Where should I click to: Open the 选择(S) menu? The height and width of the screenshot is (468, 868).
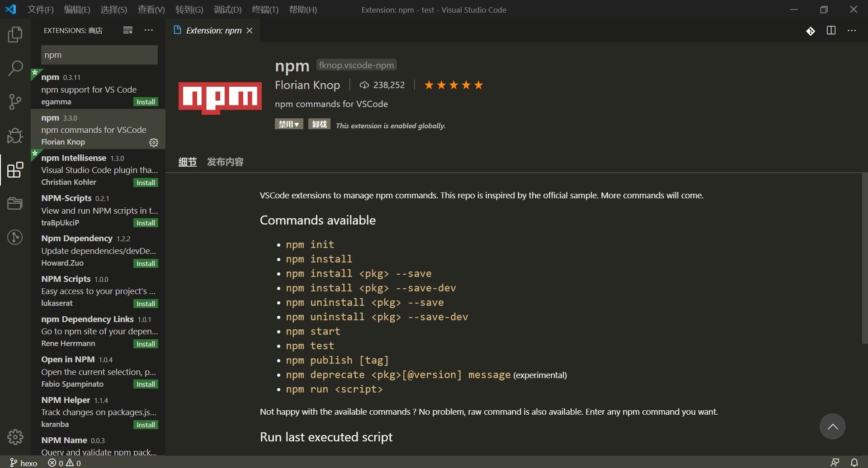pyautogui.click(x=114, y=9)
